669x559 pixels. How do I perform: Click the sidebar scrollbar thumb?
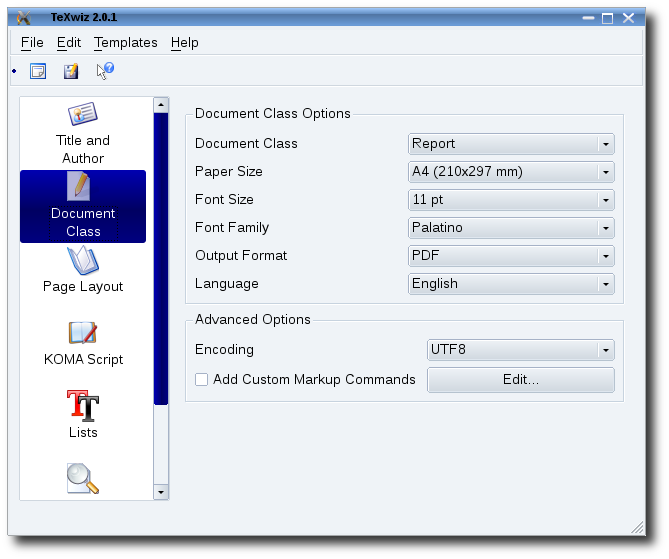coord(161,259)
